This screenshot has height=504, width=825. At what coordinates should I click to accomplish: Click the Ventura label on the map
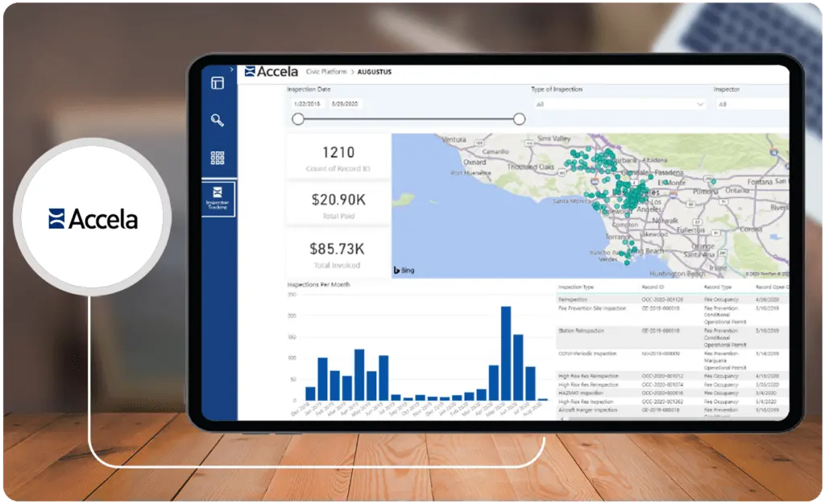[454, 139]
